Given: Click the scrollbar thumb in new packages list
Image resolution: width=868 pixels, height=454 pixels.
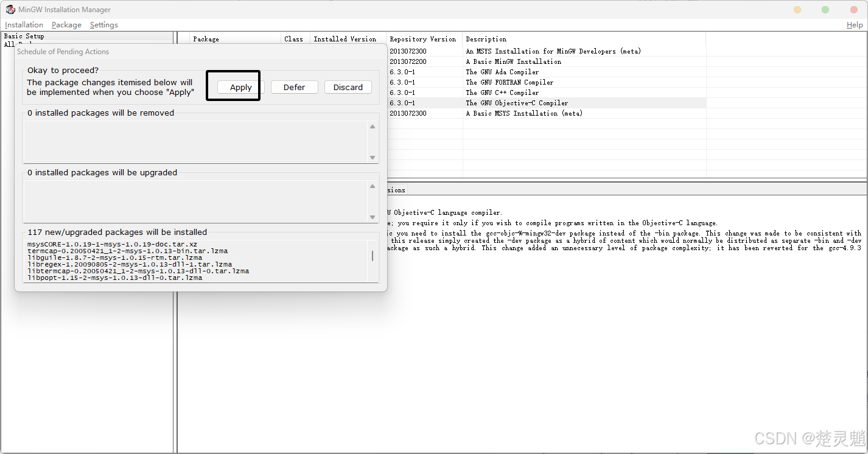Looking at the screenshot, I should (373, 256).
